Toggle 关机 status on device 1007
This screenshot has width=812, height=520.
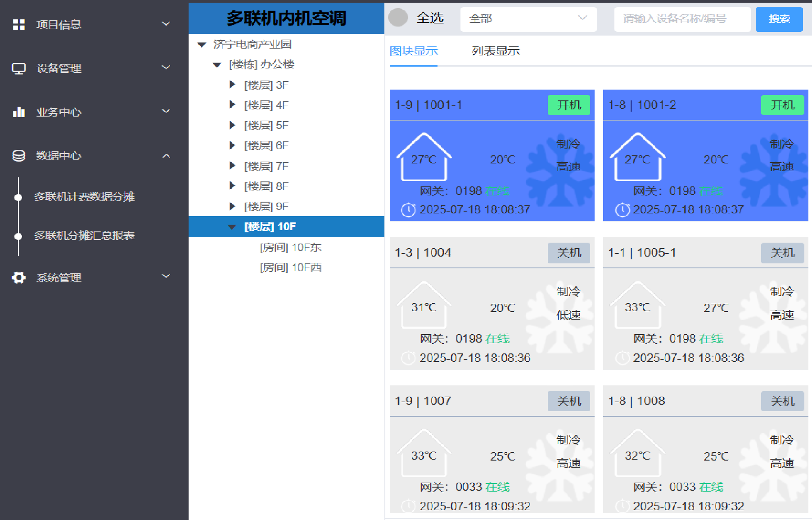tap(569, 401)
